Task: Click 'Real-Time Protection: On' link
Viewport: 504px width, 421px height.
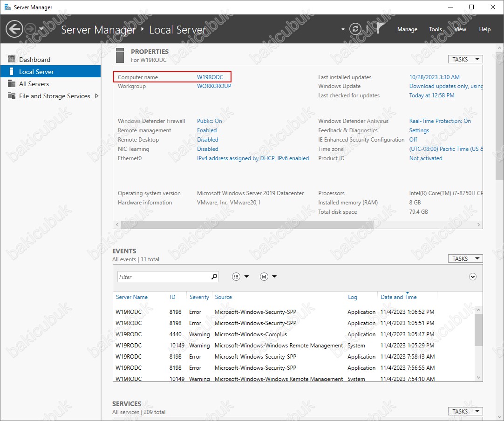Action: coord(440,121)
